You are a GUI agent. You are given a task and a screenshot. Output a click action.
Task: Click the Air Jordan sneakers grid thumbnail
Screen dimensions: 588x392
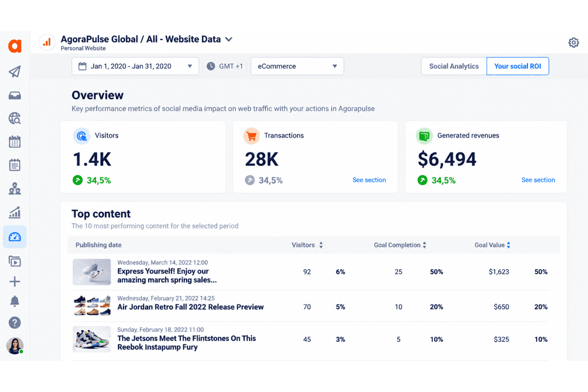tap(92, 305)
